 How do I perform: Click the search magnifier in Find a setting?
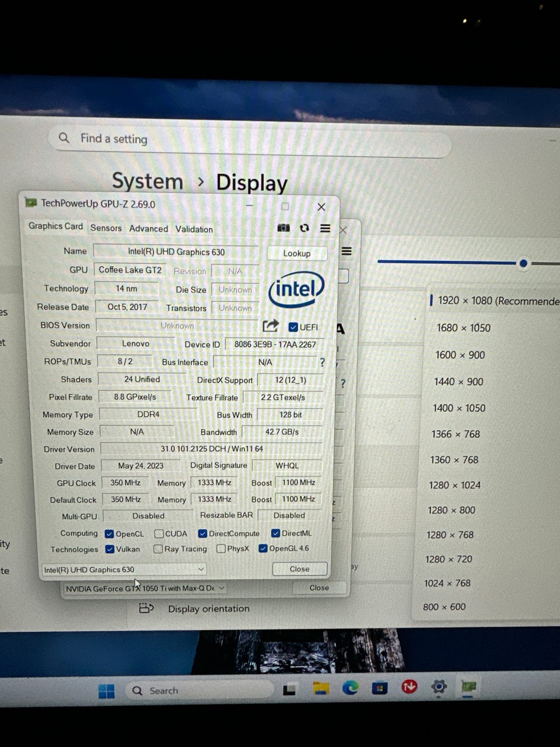coord(64,138)
